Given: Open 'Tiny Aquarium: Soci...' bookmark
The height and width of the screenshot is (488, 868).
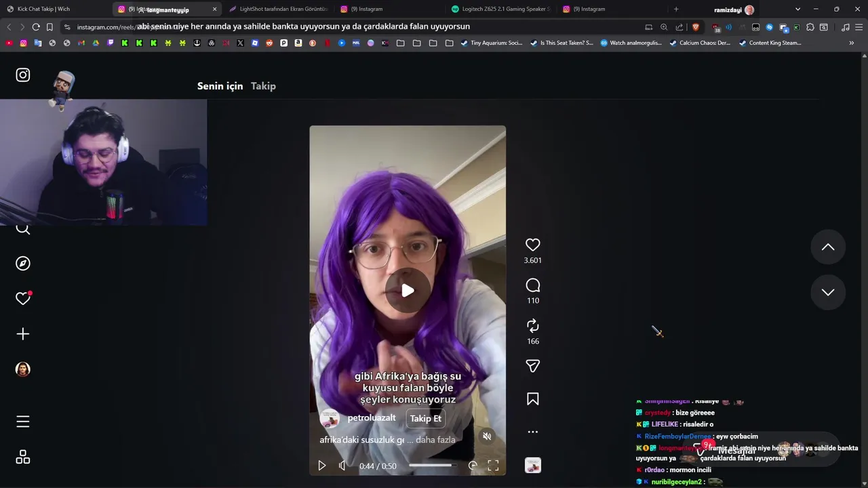Looking at the screenshot, I should [x=491, y=43].
